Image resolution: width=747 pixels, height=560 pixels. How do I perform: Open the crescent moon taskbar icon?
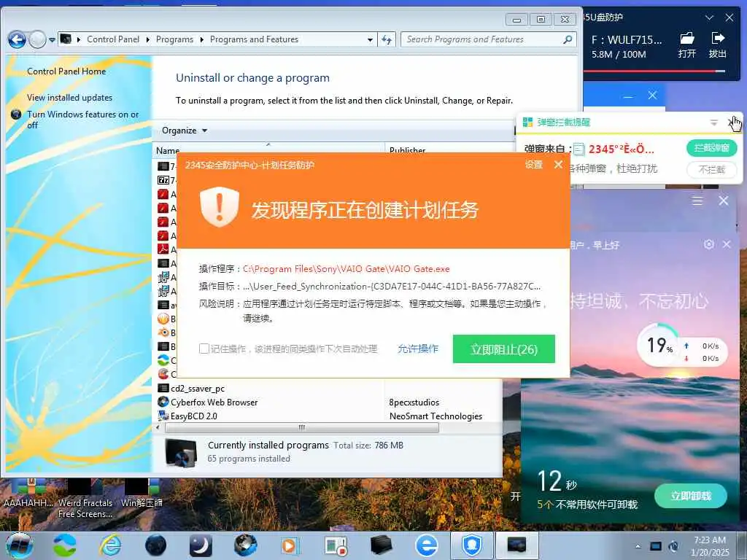201,545
